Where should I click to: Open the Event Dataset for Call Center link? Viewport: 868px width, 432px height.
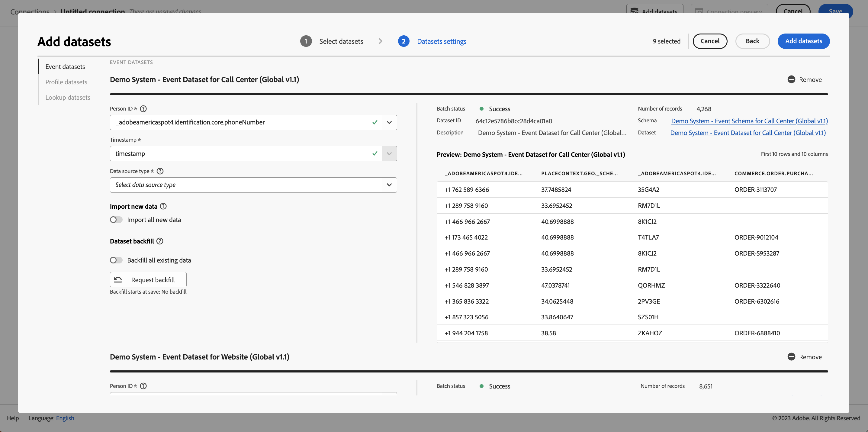748,133
